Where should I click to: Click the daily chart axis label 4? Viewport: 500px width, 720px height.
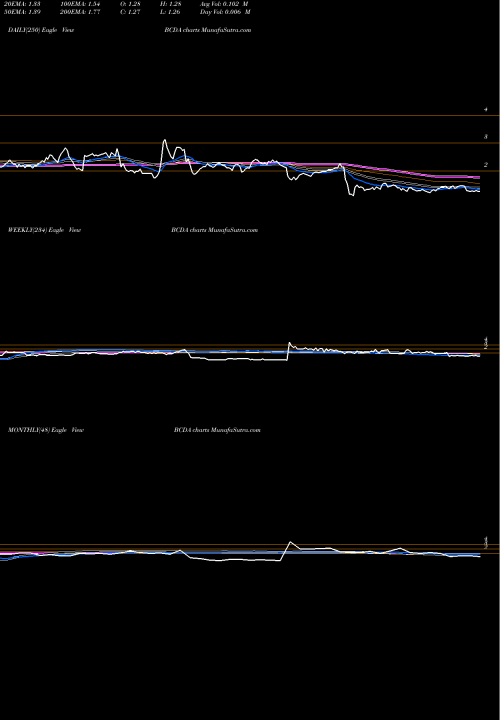[x=486, y=110]
